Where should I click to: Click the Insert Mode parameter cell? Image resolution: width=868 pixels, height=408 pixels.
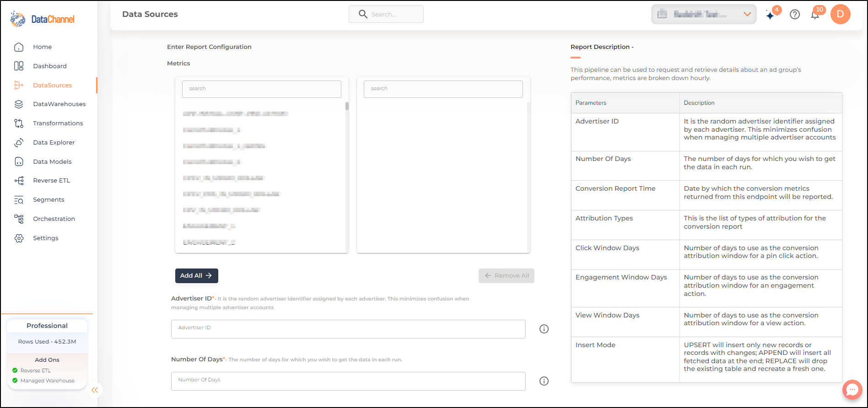tap(625, 360)
